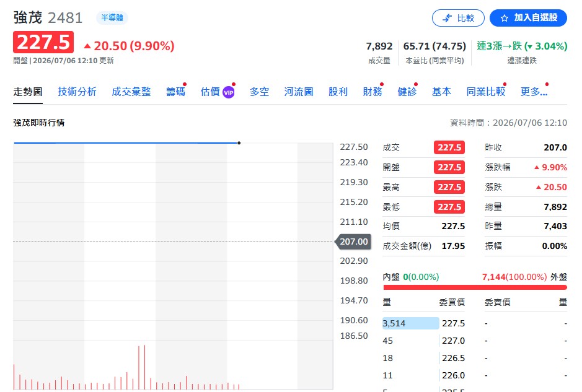Image resolution: width=582 pixels, height=392 pixels.
Task: Click the star icon in 加入自選股
Action: tap(504, 18)
